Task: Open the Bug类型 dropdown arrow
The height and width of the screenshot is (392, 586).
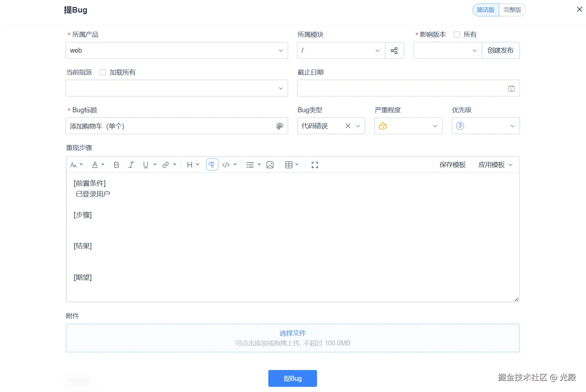Action: (x=358, y=126)
